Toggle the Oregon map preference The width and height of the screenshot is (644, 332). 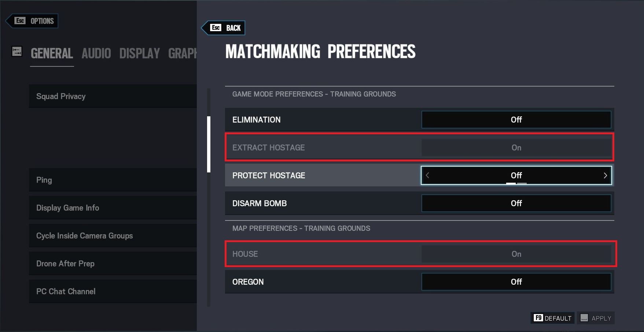(x=516, y=282)
